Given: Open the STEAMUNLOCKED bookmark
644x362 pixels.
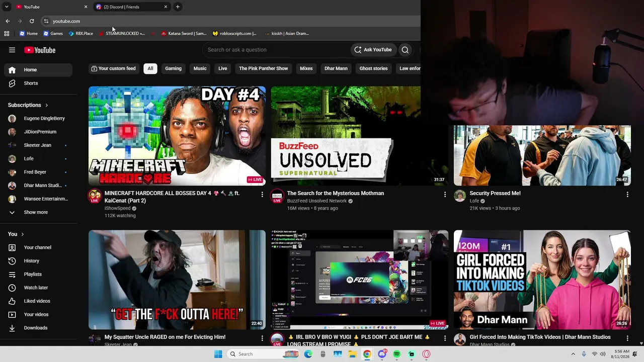Looking at the screenshot, I should (122, 34).
